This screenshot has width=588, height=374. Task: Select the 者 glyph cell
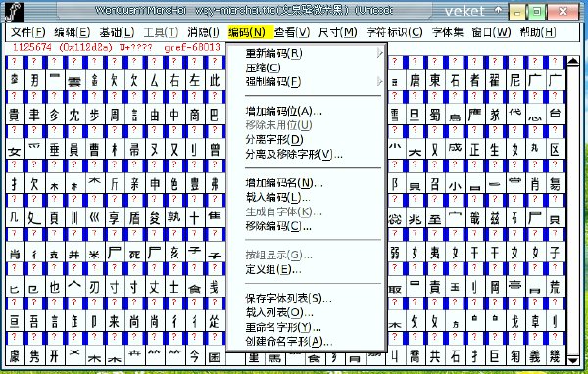pyautogui.click(x=475, y=80)
